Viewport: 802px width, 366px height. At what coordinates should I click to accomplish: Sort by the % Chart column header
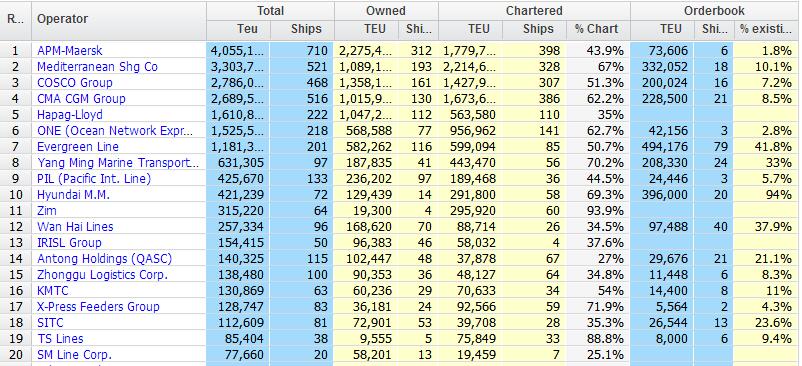coord(596,29)
